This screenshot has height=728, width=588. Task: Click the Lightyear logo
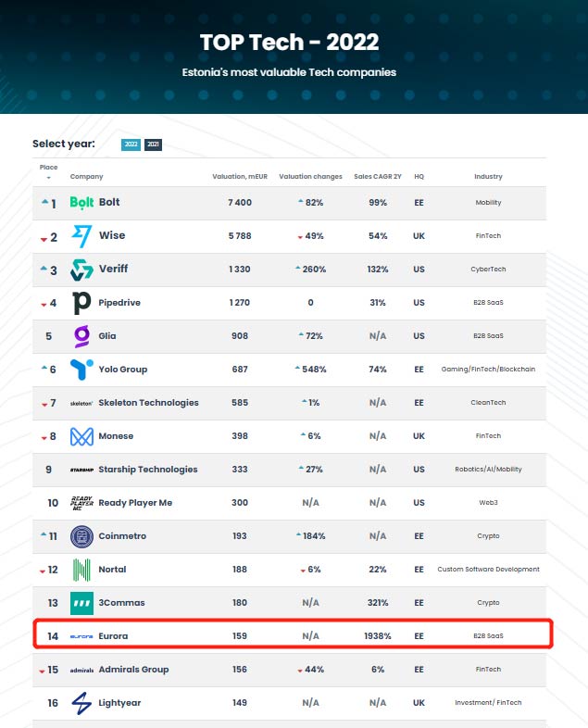click(x=82, y=703)
